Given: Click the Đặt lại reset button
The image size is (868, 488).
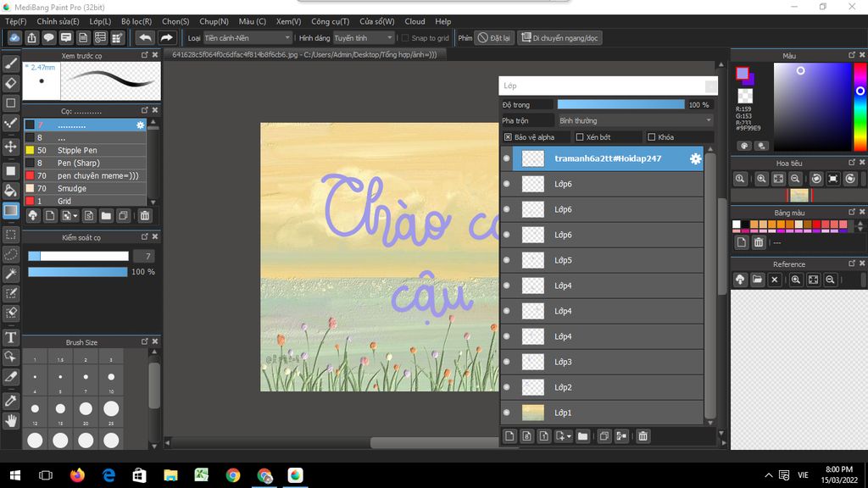Looking at the screenshot, I should click(x=494, y=38).
